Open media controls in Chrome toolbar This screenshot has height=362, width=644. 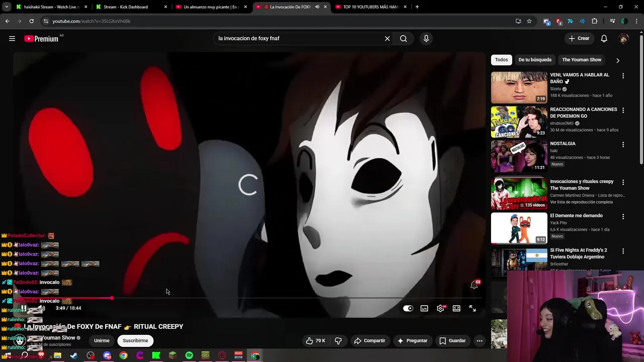[612, 21]
